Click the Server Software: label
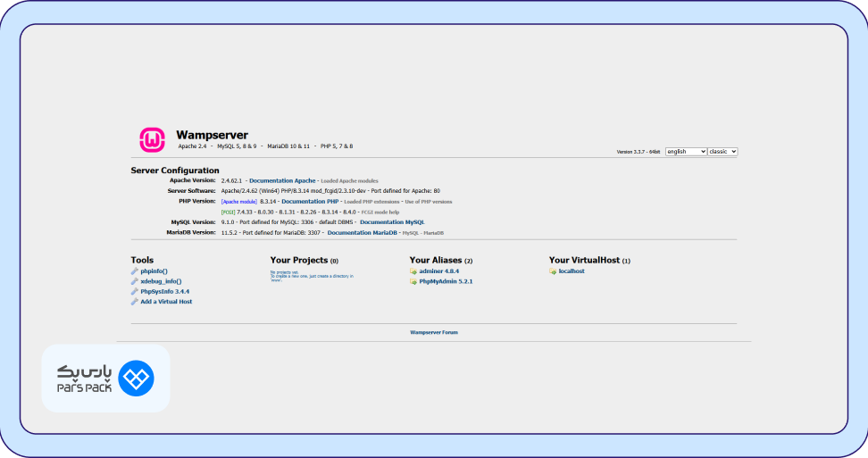Viewport: 868px width, 458px height. coord(191,191)
